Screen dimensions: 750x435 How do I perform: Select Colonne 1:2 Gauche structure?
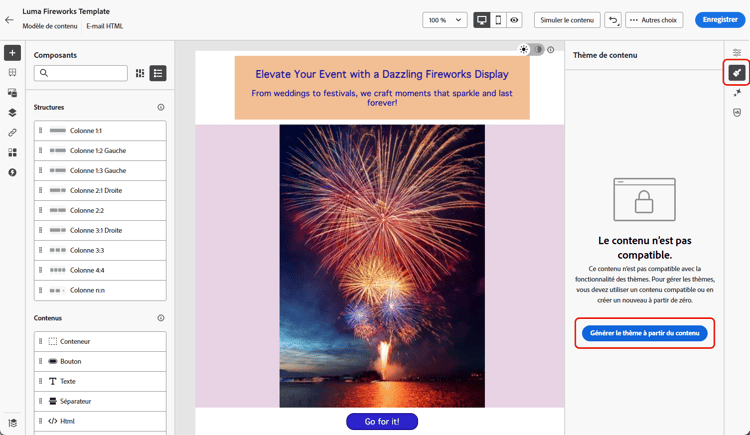coord(100,151)
